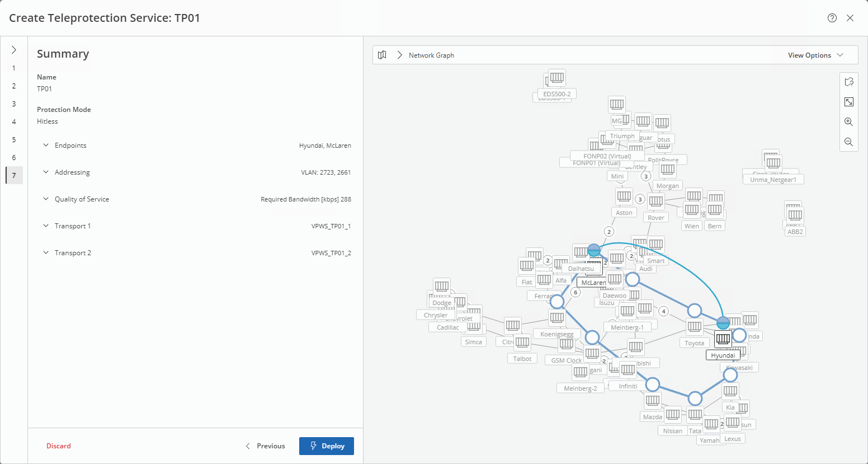868x464 pixels.
Task: Click the map view icon in breadcrumb
Action: coord(382,55)
